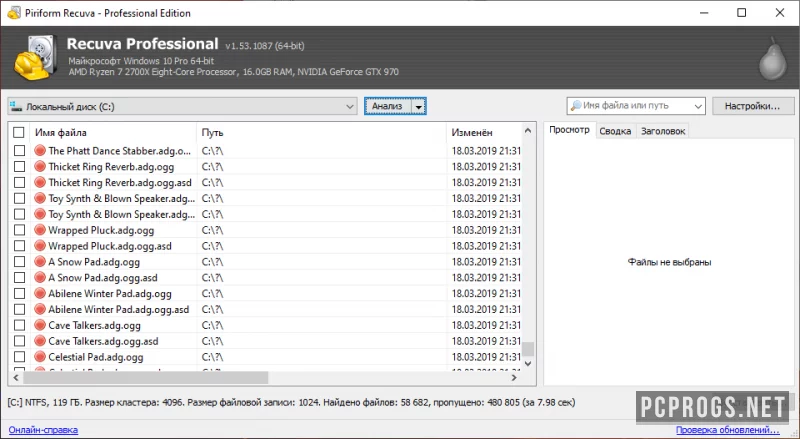Select the first Toy Synth & Blown Speaker row
800x439 pixels.
(265, 198)
